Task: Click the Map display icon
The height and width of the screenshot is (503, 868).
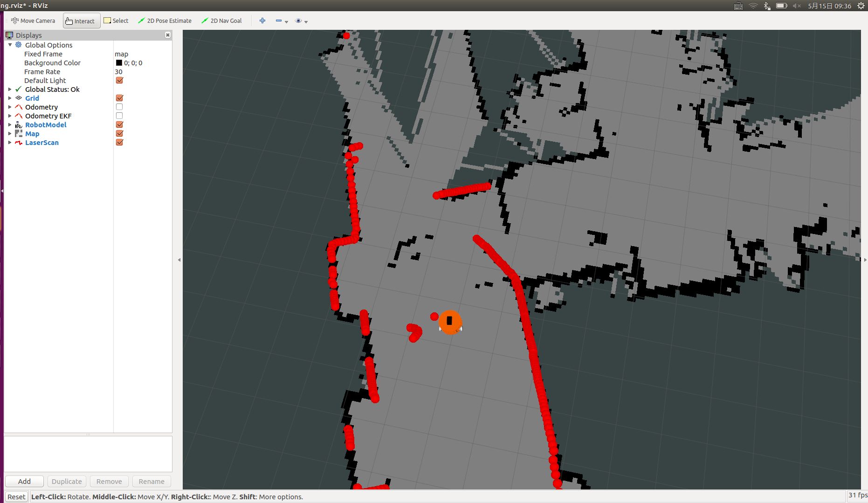Action: click(x=19, y=133)
